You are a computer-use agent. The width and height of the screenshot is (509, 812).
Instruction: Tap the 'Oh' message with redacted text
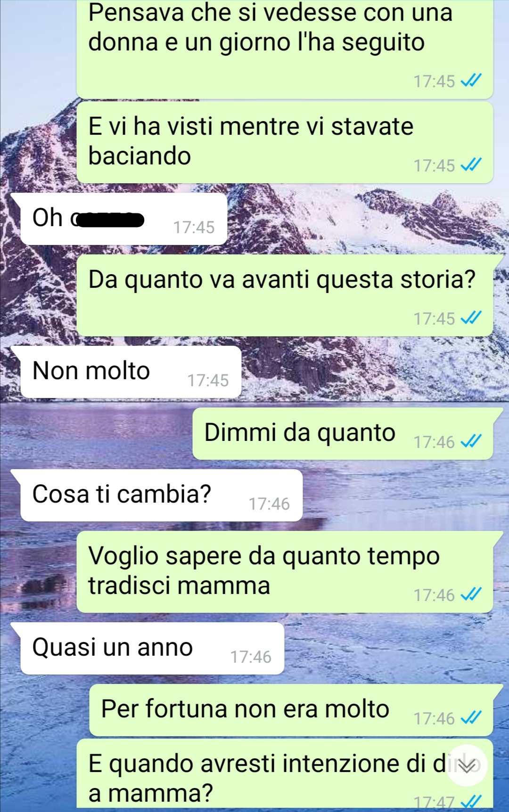pyautogui.click(x=123, y=219)
